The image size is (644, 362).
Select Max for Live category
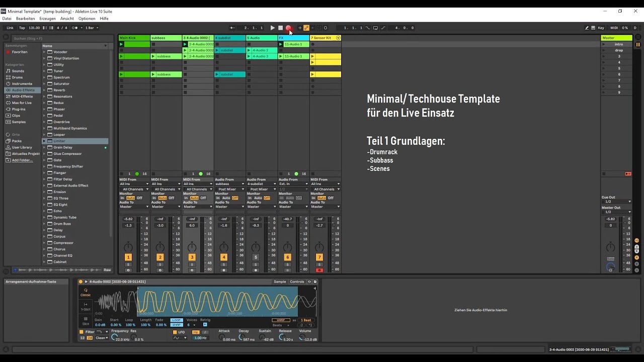tap(22, 103)
